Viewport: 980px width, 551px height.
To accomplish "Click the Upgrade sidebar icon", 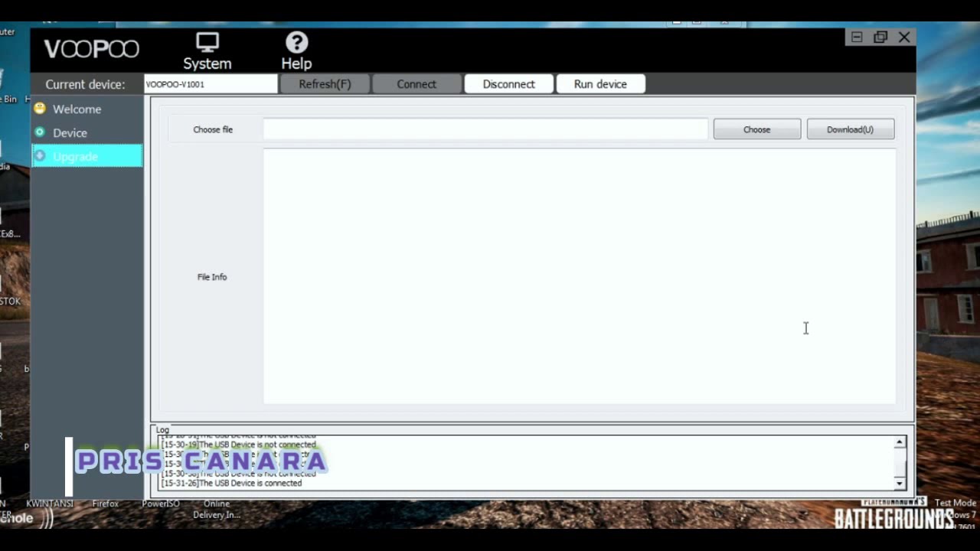I will coord(40,156).
